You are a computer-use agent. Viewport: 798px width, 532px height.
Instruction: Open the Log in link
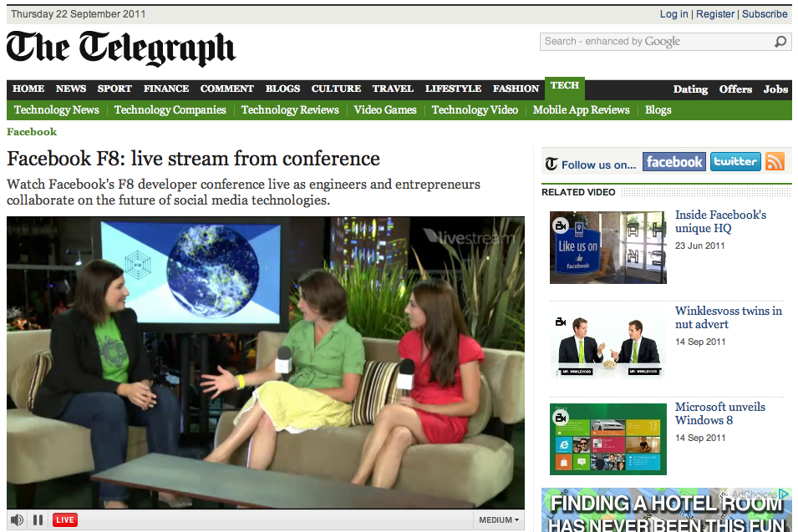click(x=673, y=14)
